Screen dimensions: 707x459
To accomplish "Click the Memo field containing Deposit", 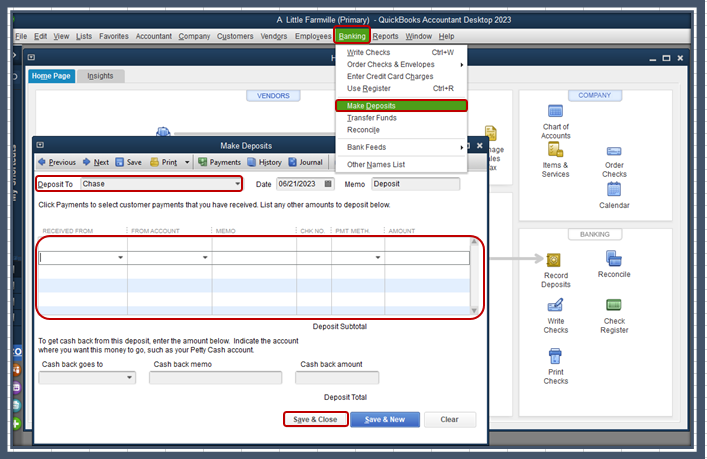I will [x=416, y=184].
